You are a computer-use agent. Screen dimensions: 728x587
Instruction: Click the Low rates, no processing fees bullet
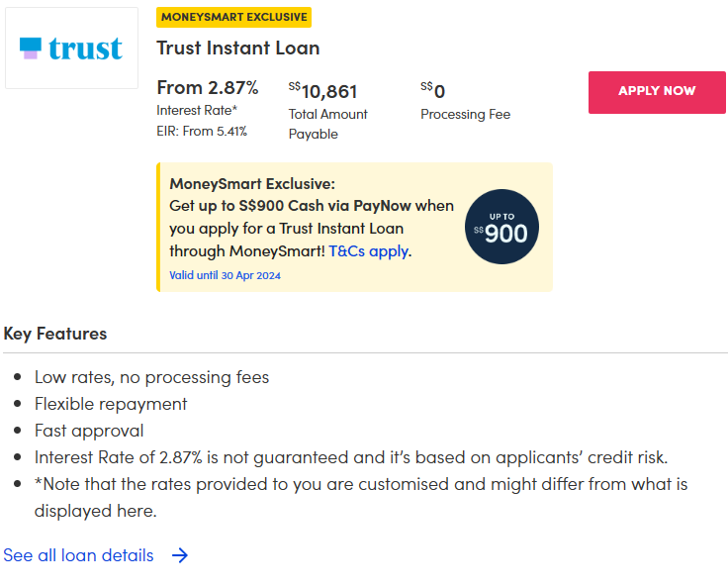151,377
